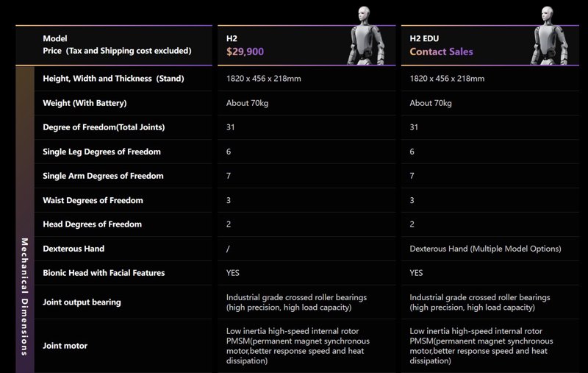Click the Joint motor row label

66,345
